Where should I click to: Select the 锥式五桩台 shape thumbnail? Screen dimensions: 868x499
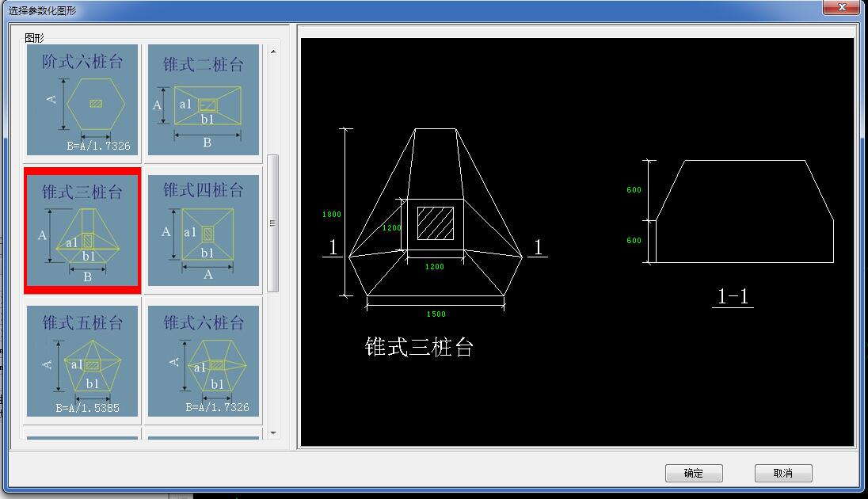pos(82,361)
